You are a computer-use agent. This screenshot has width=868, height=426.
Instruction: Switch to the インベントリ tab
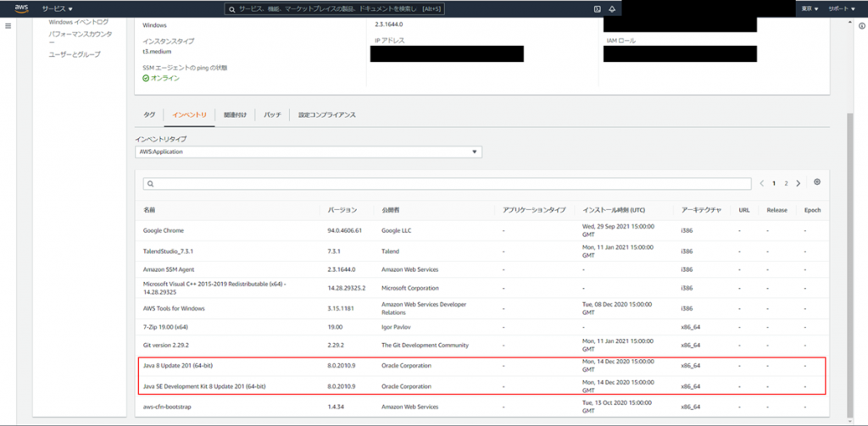coord(189,114)
